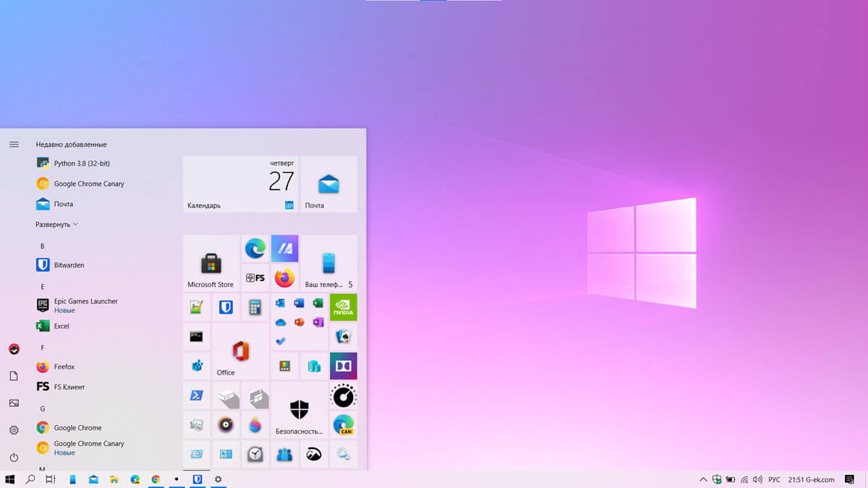This screenshot has height=488, width=868.
Task: Show hidden system tray icons chevron
Action: pyautogui.click(x=703, y=479)
